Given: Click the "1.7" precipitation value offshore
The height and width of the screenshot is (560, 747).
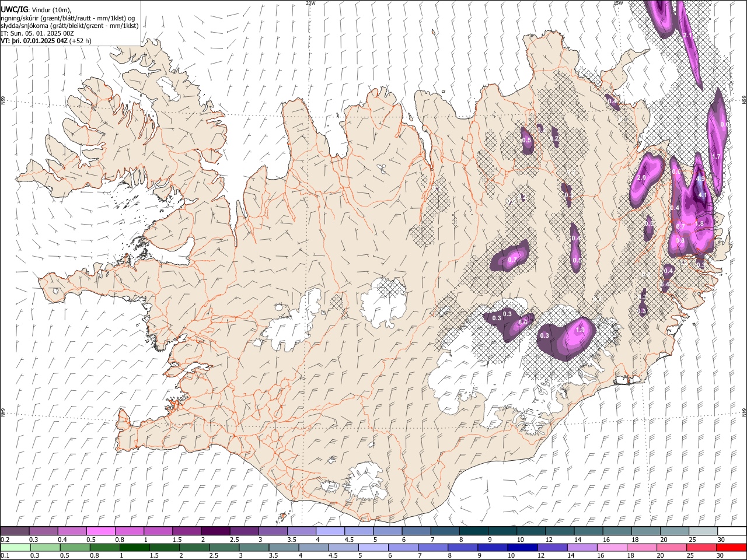Looking at the screenshot, I should click(x=717, y=157).
